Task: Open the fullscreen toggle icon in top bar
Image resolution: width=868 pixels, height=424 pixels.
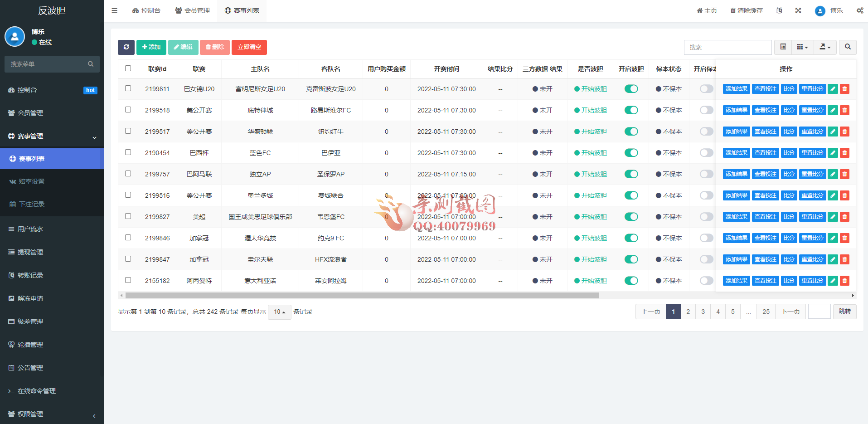Action: 798,10
